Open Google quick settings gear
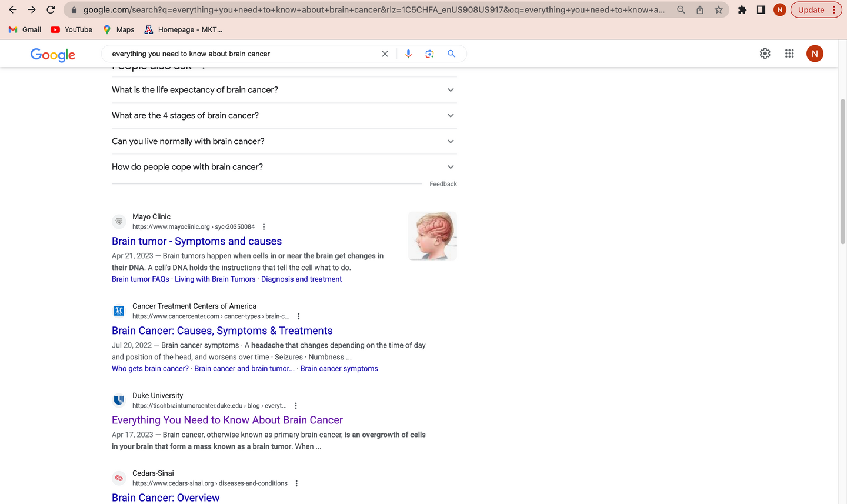This screenshot has height=504, width=847. 765,54
